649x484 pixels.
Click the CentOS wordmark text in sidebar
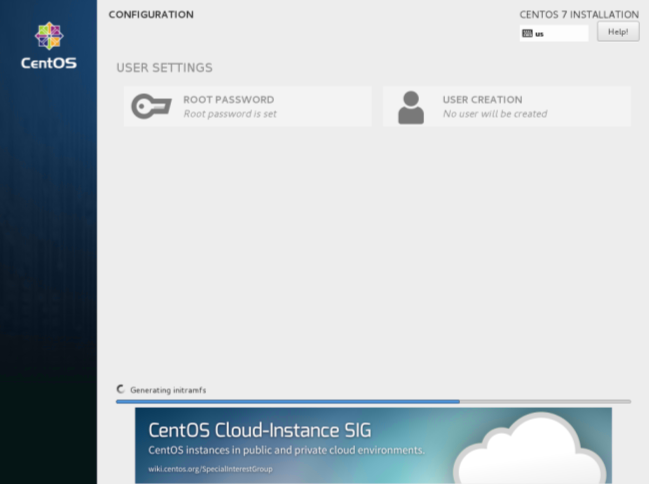[x=49, y=63]
